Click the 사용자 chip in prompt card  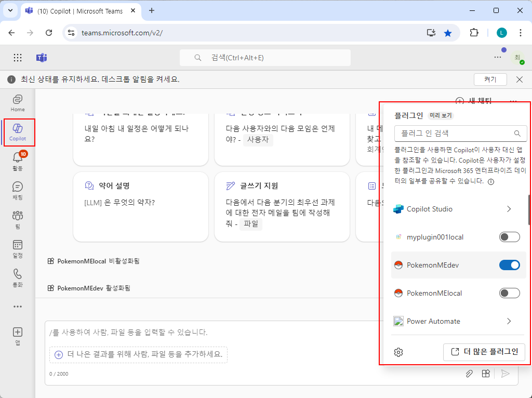[x=258, y=139]
